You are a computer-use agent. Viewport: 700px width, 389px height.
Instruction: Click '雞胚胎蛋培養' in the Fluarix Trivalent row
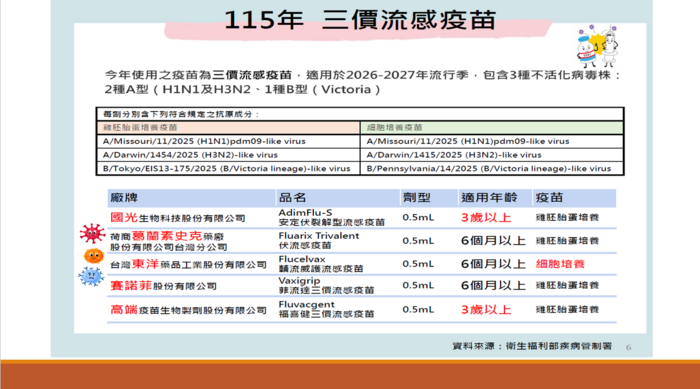[x=567, y=241]
